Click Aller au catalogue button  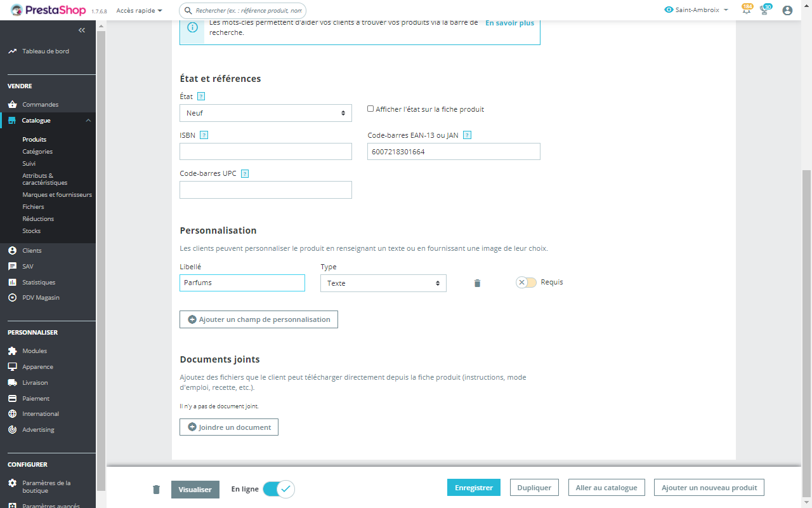click(x=606, y=488)
